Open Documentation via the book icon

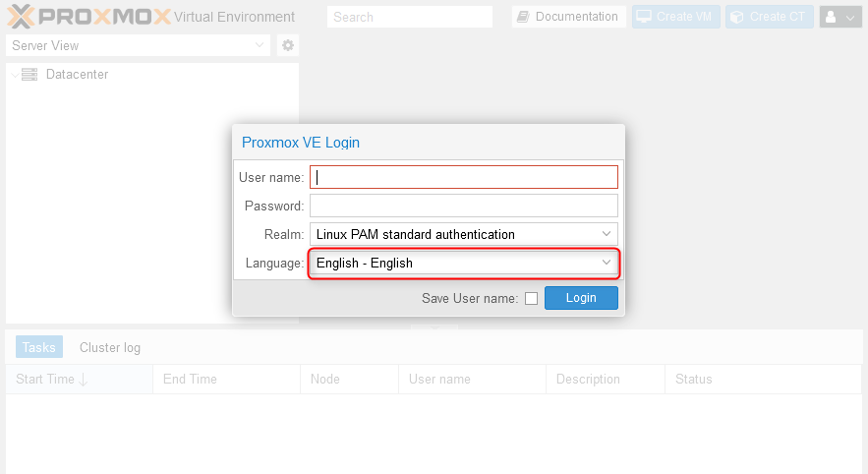(523, 17)
